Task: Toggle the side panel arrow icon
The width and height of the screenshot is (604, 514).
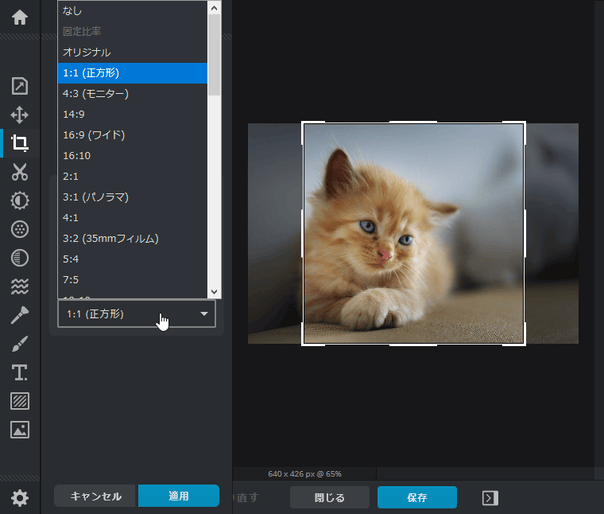Action: point(490,498)
